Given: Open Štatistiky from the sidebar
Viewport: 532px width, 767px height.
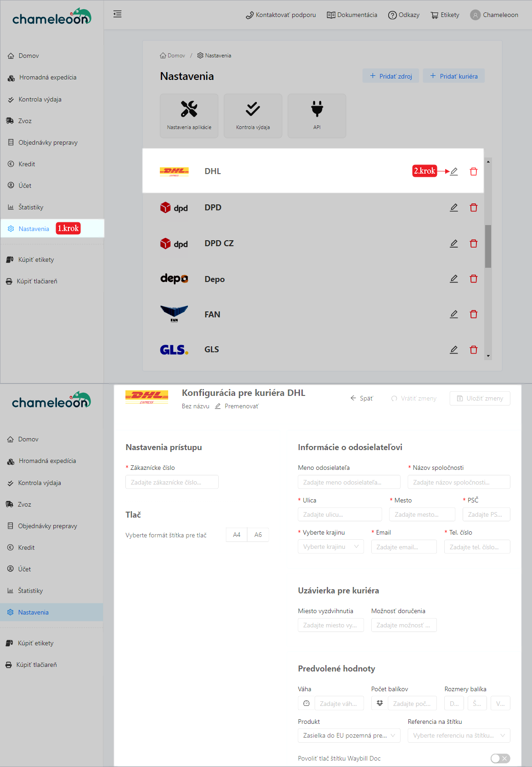Looking at the screenshot, I should (31, 207).
